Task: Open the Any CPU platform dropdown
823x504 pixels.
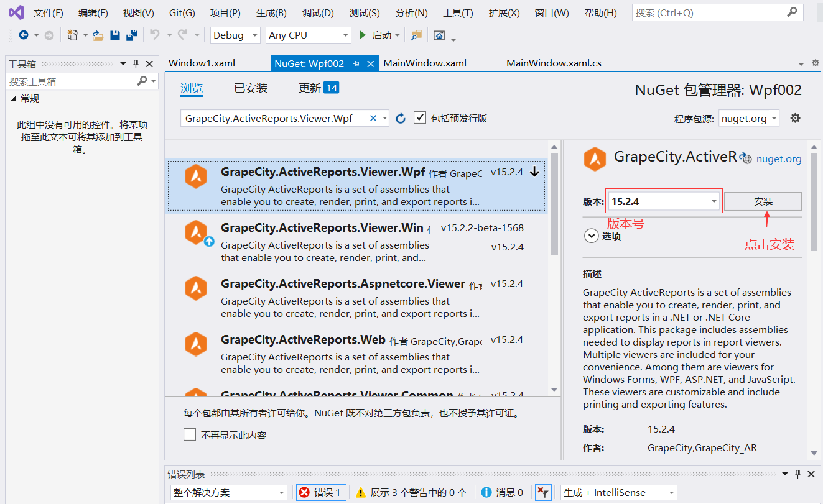Action: (x=309, y=35)
